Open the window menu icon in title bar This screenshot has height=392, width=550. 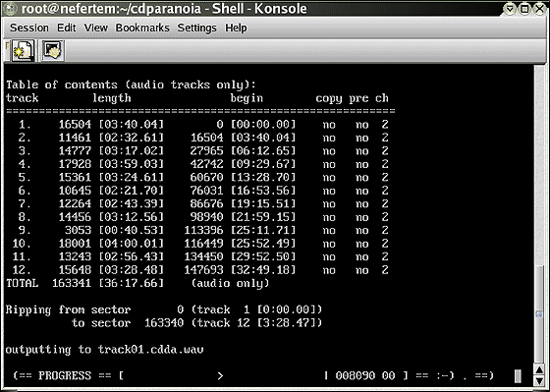(x=10, y=9)
